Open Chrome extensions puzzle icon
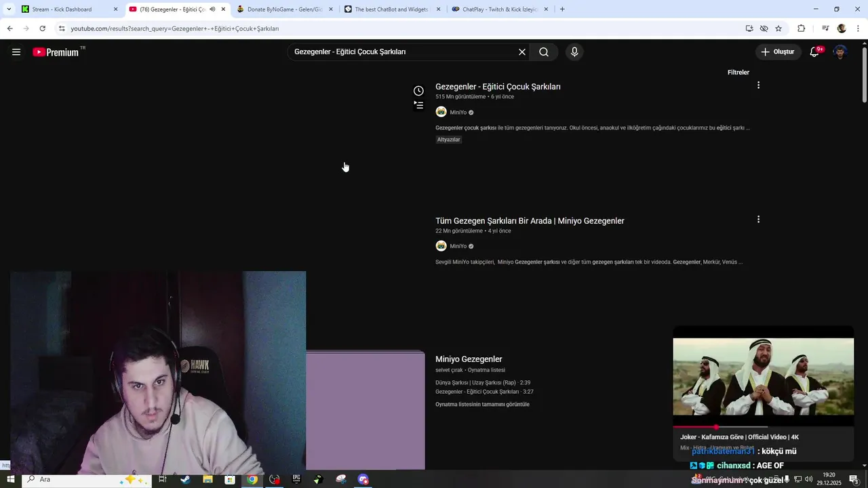This screenshot has width=868, height=488. [x=802, y=28]
